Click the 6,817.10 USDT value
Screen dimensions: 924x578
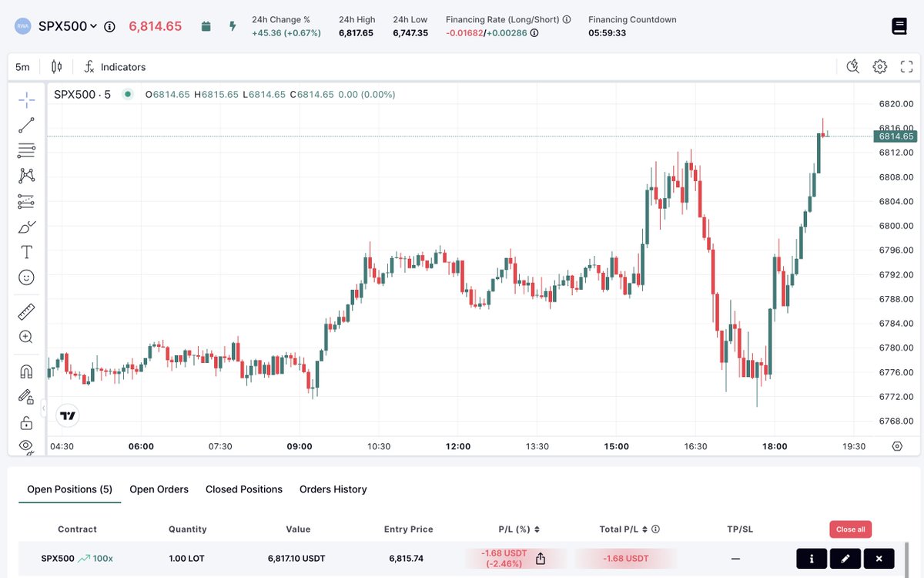[x=298, y=559]
